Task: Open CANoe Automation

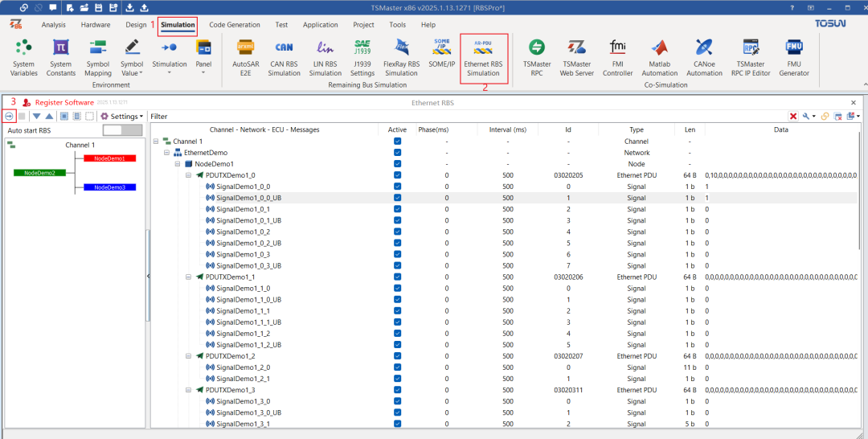Action: (x=704, y=58)
